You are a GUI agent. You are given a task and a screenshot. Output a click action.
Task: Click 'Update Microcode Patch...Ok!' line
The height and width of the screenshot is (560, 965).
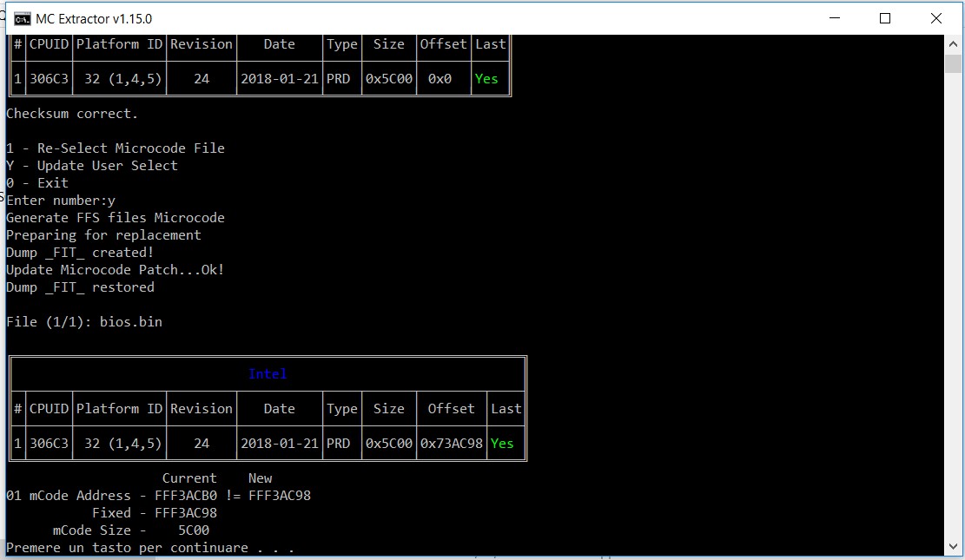tap(115, 269)
